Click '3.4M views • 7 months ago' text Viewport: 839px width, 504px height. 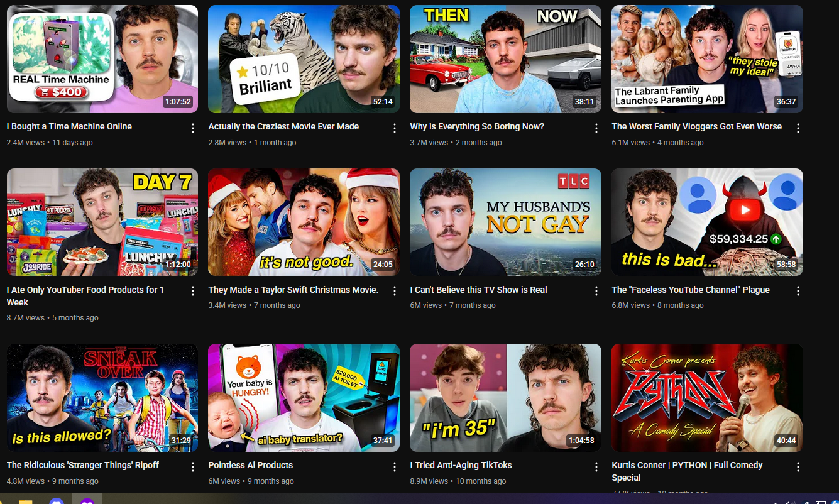pyautogui.click(x=255, y=305)
